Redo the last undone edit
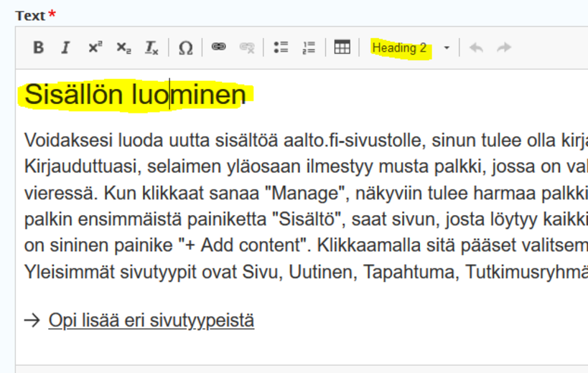 coord(504,48)
